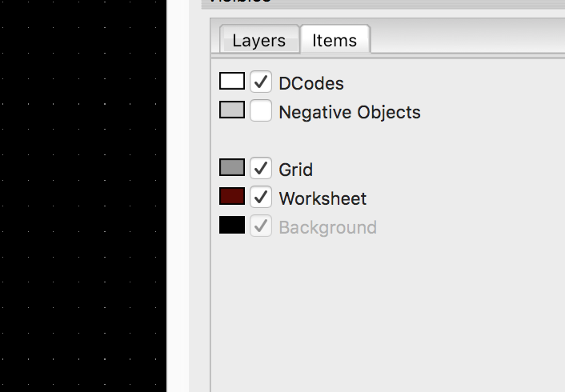The height and width of the screenshot is (392, 565).
Task: Click the dimmed Background label
Action: 327,227
